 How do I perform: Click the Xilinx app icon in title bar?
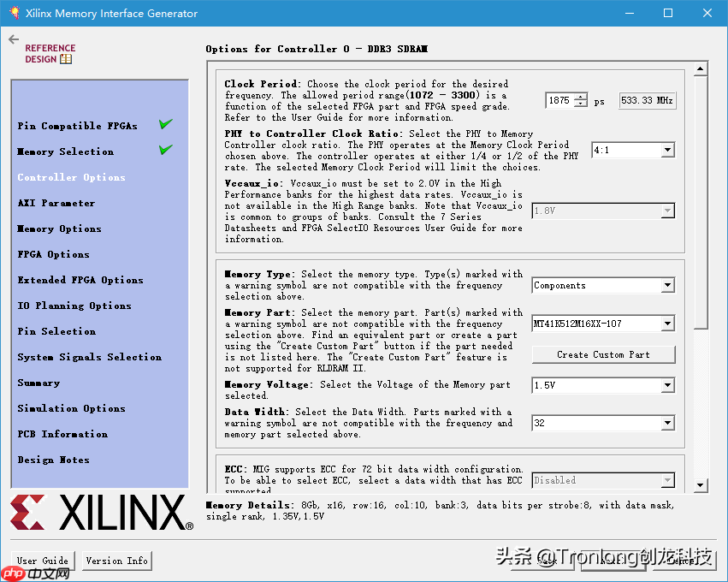(x=15, y=13)
